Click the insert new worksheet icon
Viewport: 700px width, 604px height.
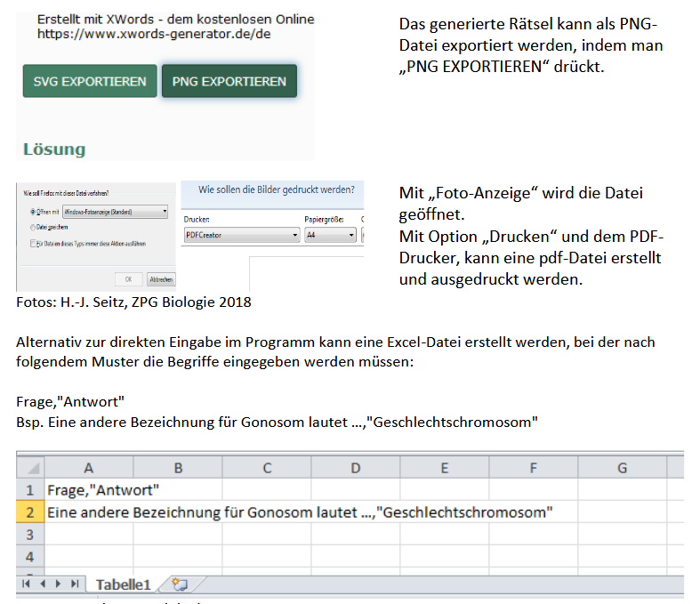pos(181,584)
